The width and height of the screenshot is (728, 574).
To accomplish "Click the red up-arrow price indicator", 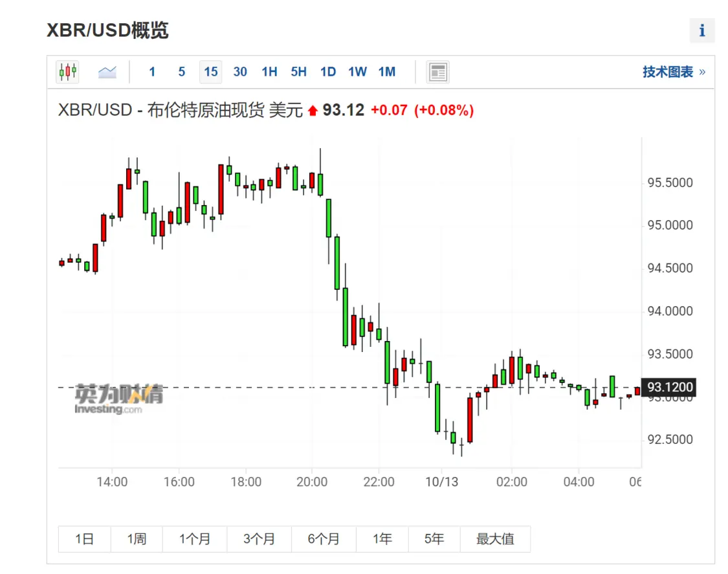I will [x=313, y=111].
